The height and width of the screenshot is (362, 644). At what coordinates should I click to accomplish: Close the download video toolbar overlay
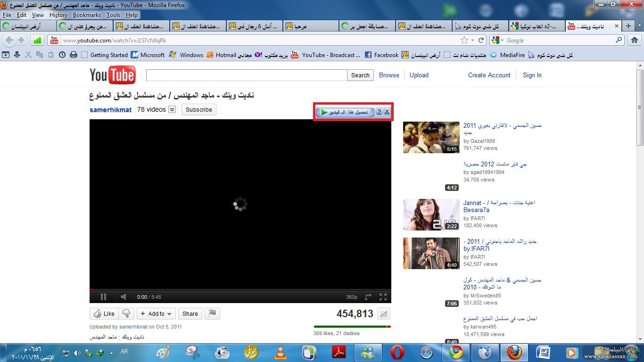(387, 112)
